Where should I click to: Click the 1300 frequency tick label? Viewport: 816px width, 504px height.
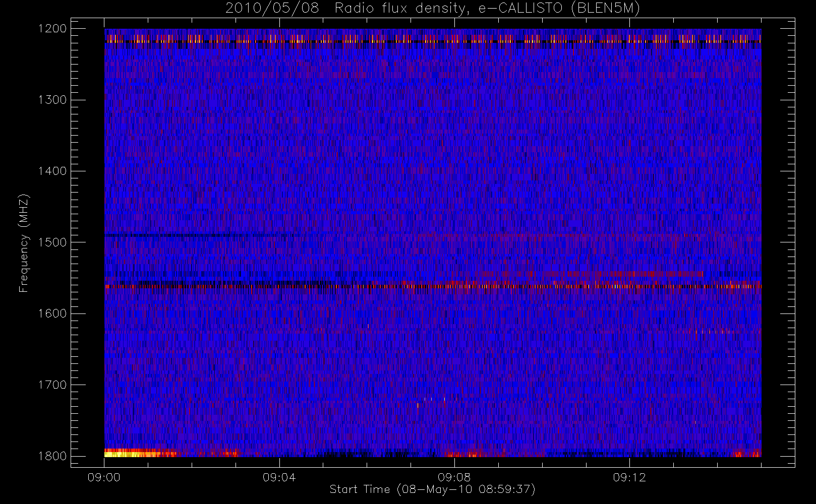pyautogui.click(x=52, y=100)
